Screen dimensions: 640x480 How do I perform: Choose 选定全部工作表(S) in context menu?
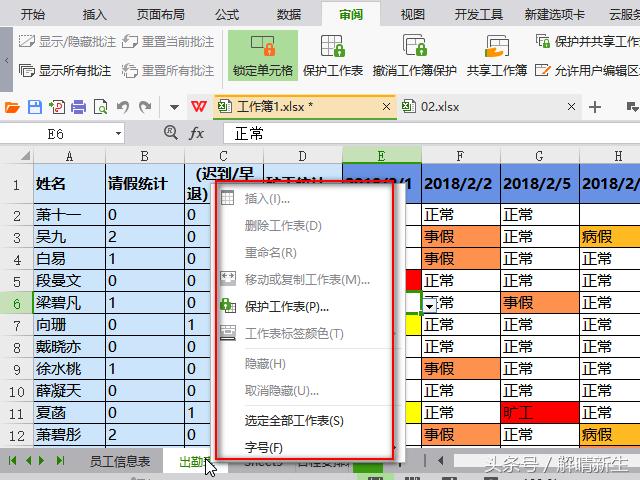point(304,421)
